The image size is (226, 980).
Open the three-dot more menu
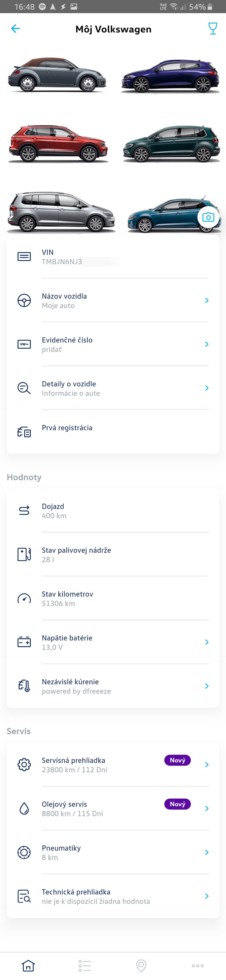coord(197,966)
